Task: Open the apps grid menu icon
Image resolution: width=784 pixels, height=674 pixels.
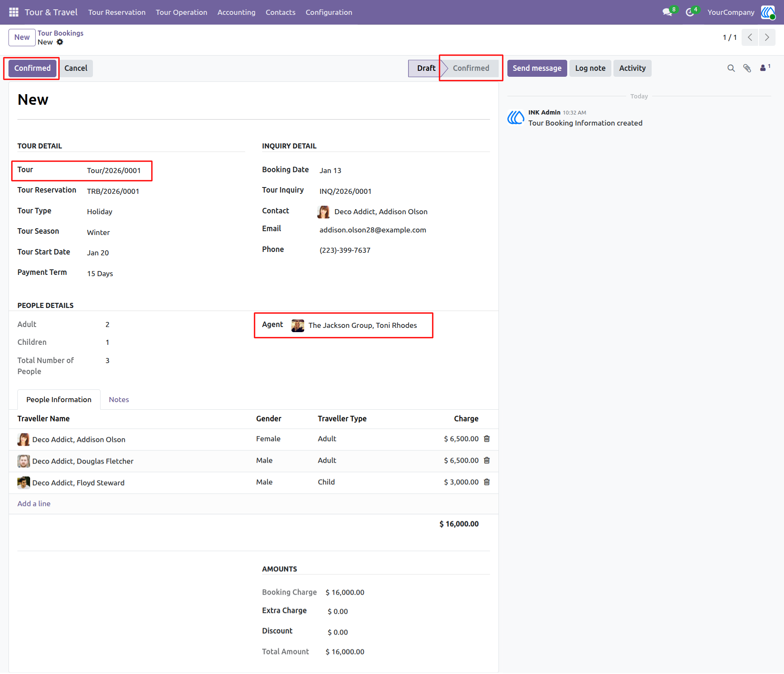Action: (x=14, y=12)
